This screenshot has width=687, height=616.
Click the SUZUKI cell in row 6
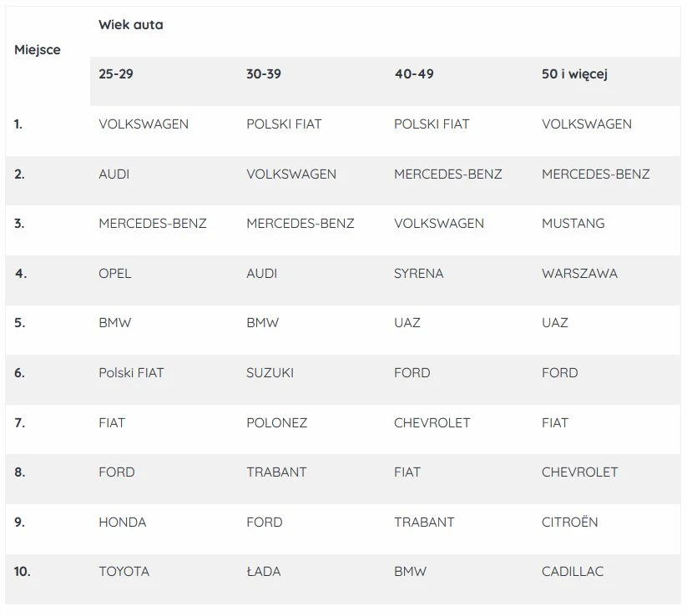point(270,373)
